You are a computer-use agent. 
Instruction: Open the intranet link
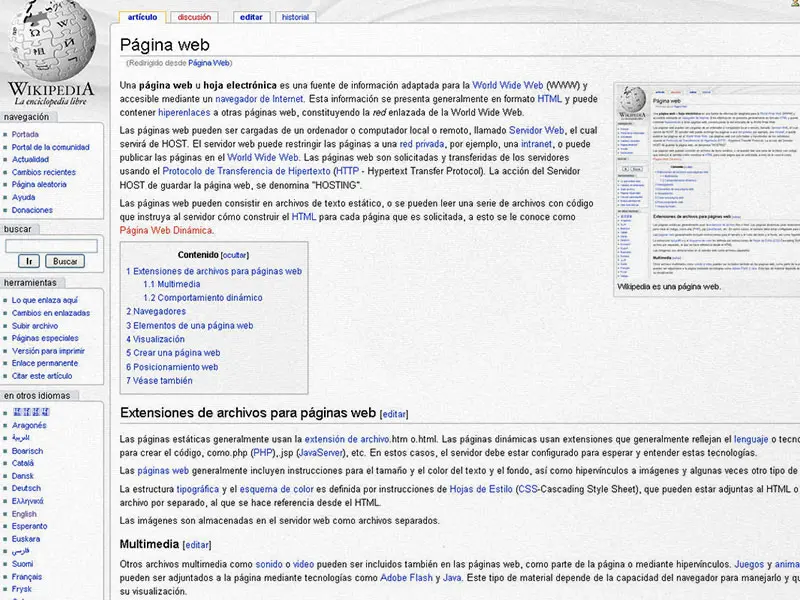click(536, 144)
